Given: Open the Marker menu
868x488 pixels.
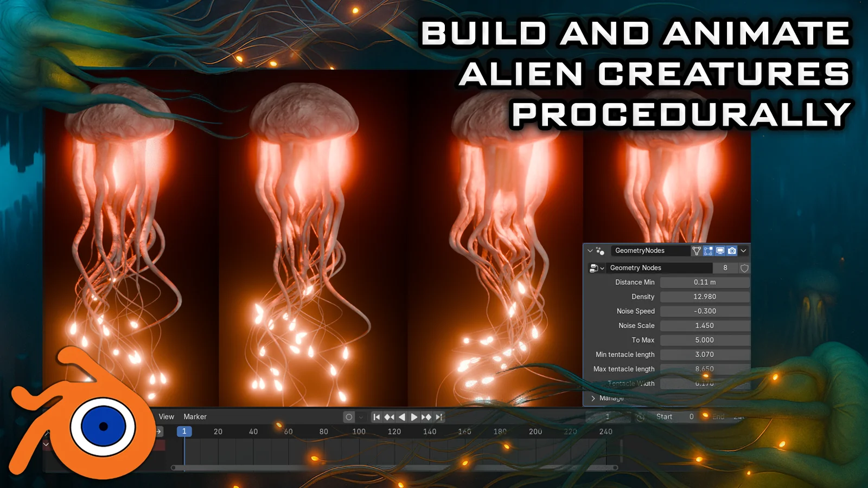Looking at the screenshot, I should pyautogui.click(x=195, y=416).
